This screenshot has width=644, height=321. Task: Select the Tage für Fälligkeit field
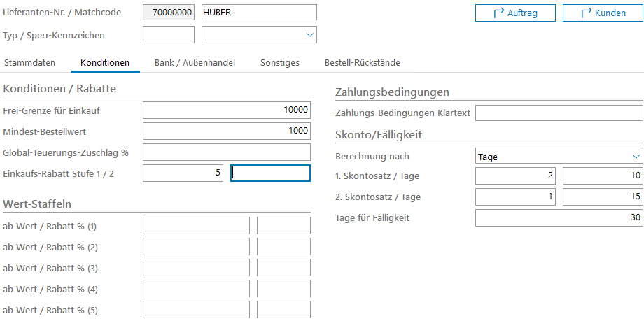click(x=559, y=218)
